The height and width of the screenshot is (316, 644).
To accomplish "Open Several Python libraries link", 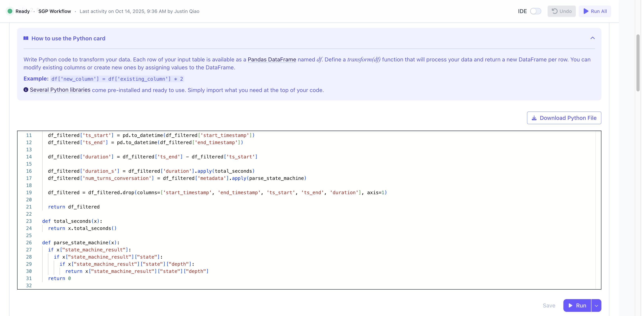I will coord(60,90).
